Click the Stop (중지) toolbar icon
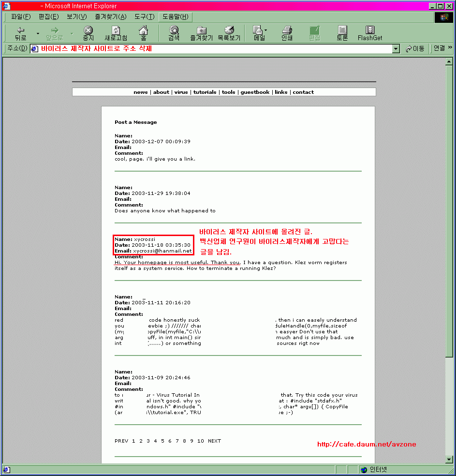This screenshot has width=456, height=476. tap(88, 33)
